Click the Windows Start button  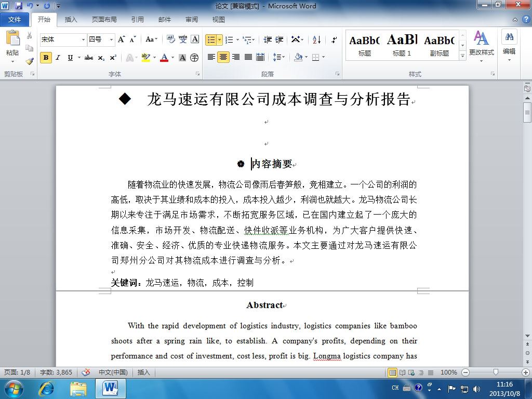[x=14, y=389]
